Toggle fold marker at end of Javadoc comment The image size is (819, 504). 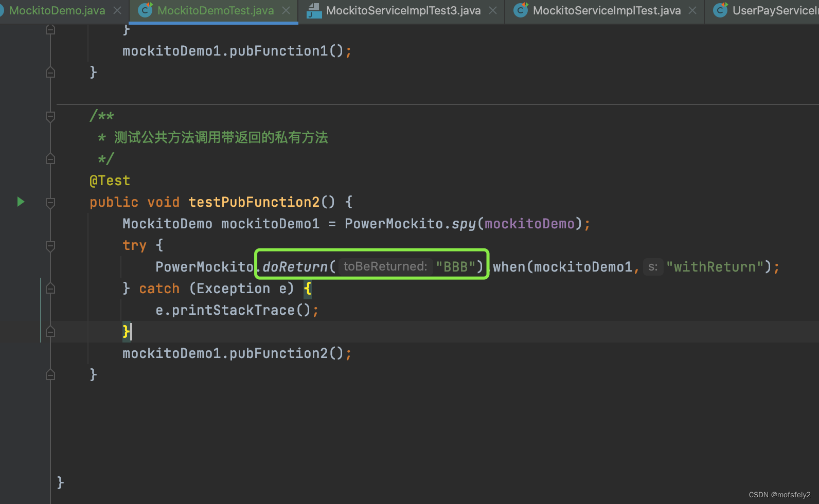coord(50,159)
